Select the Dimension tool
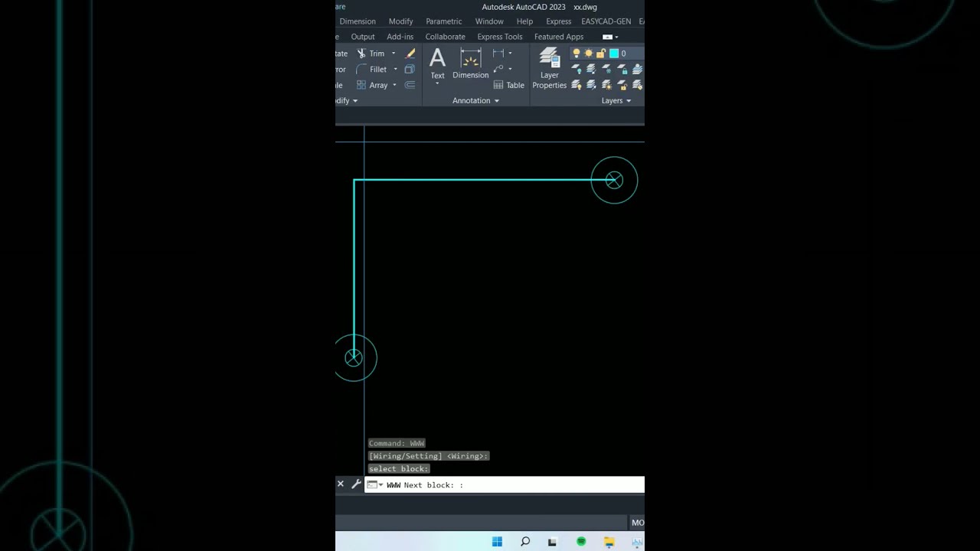980x551 pixels. coord(470,63)
